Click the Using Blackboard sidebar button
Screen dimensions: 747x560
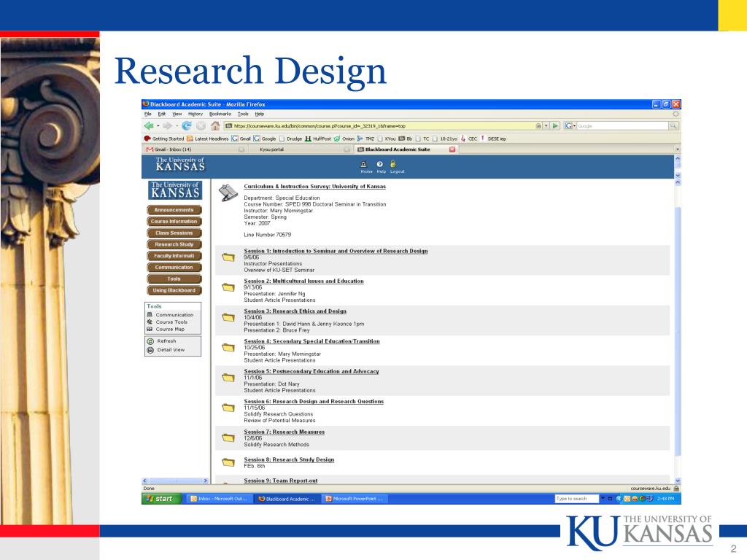point(174,290)
